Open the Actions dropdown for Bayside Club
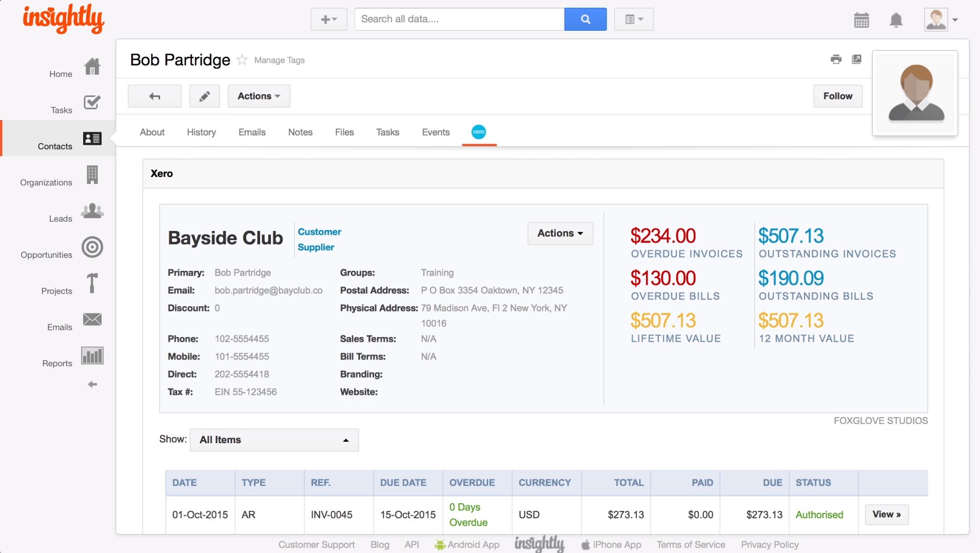980x553 pixels. point(560,233)
